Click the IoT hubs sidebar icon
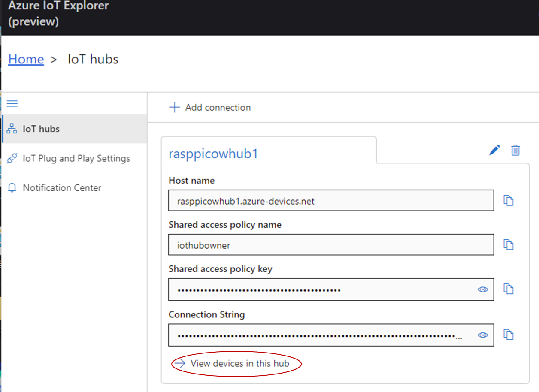Viewport: 539px width, 392px height. coord(12,129)
